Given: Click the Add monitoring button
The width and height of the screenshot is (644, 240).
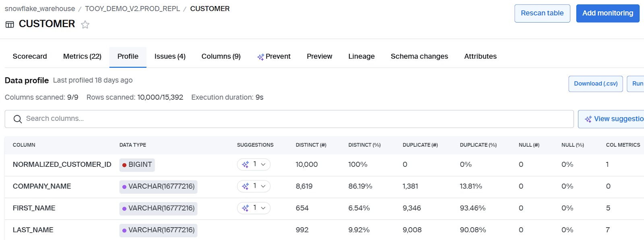Looking at the screenshot, I should click(607, 13).
